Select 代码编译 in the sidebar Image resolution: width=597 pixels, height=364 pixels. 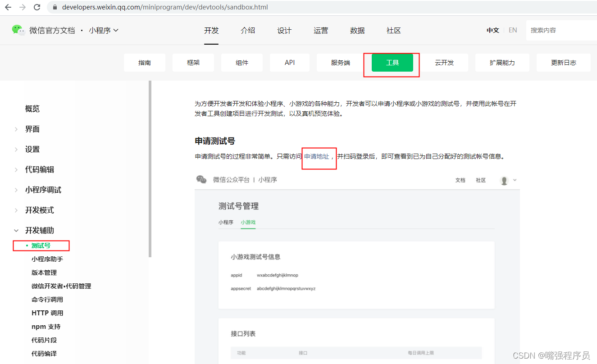[x=44, y=354]
